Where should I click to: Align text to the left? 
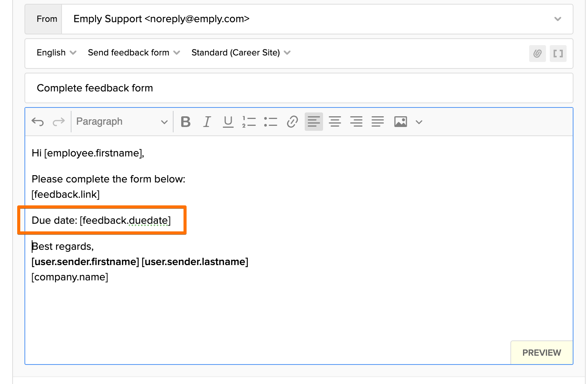pos(313,122)
